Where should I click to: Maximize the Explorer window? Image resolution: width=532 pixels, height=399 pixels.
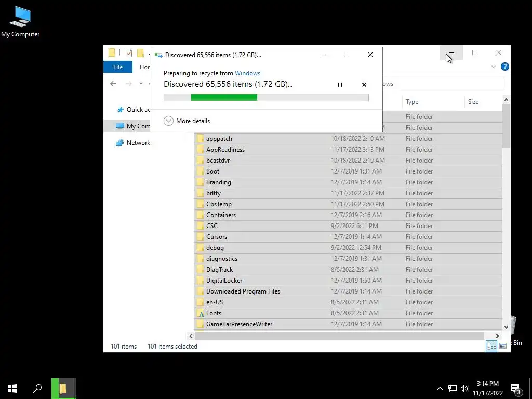tap(475, 52)
